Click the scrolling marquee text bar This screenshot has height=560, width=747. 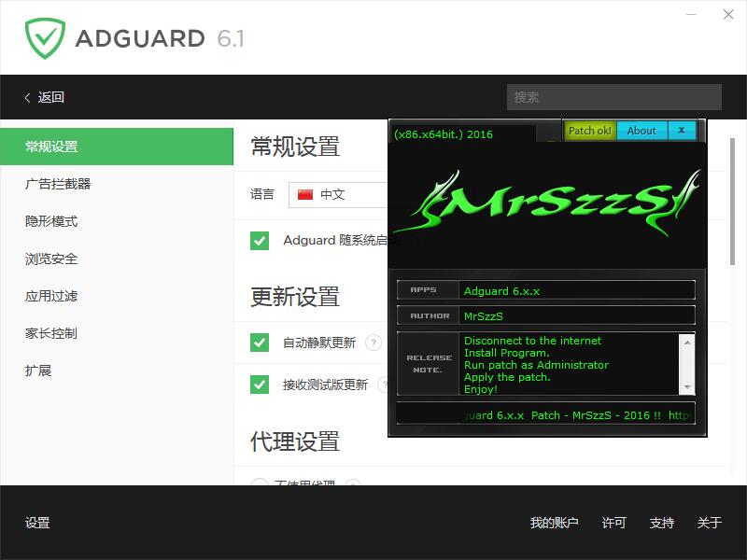coord(545,413)
